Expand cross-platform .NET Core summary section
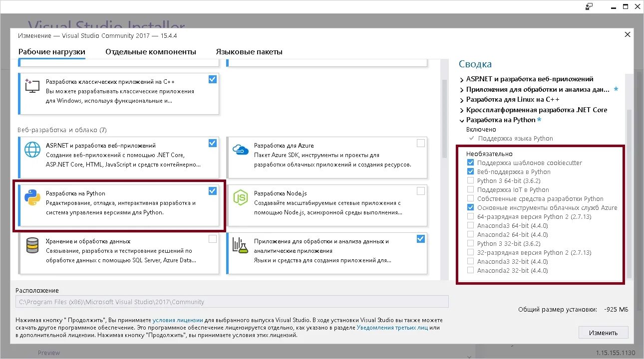 (x=462, y=110)
